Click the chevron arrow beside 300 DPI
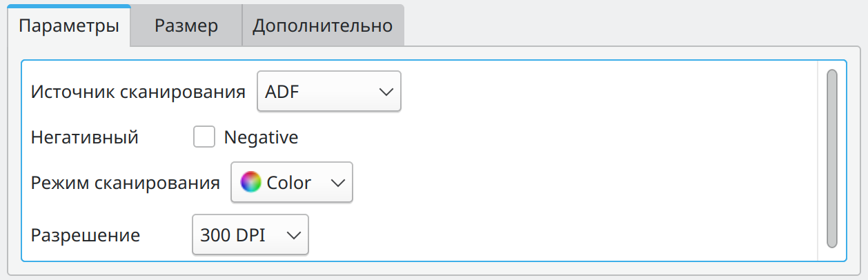 tap(293, 235)
